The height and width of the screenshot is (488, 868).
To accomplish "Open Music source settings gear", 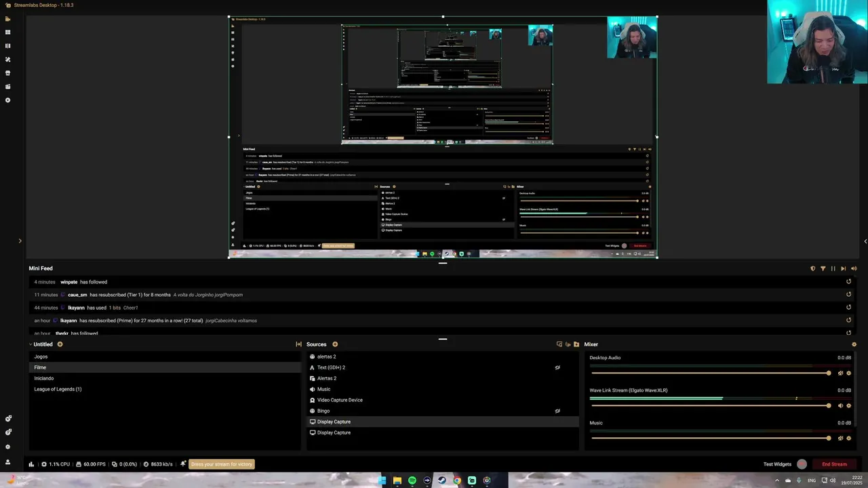I will [x=848, y=439].
